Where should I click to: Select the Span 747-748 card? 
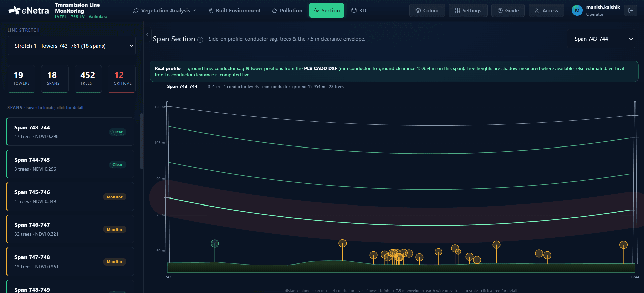point(70,261)
